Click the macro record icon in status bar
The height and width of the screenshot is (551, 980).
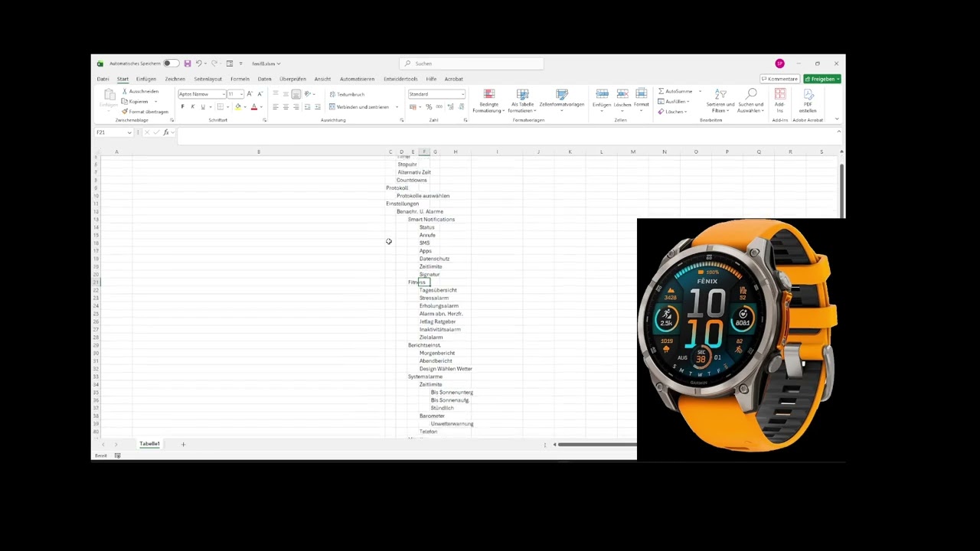pos(117,455)
